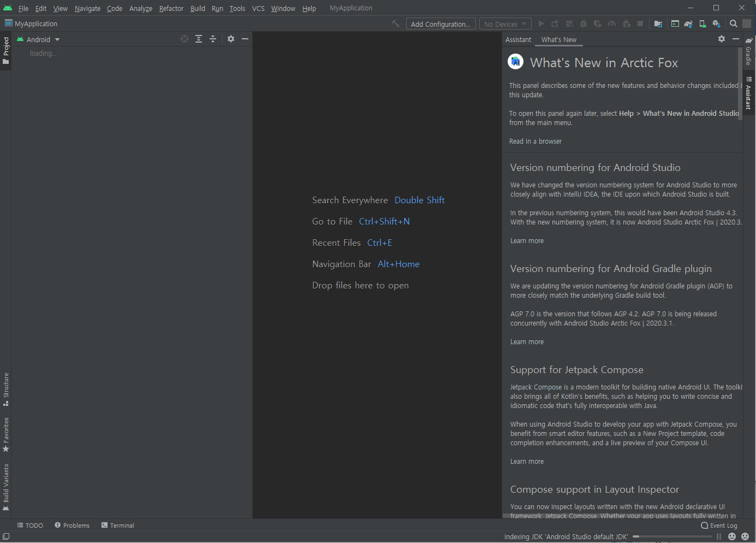This screenshot has width=756, height=543.
Task: Click the Stop square icon
Action: (x=640, y=23)
